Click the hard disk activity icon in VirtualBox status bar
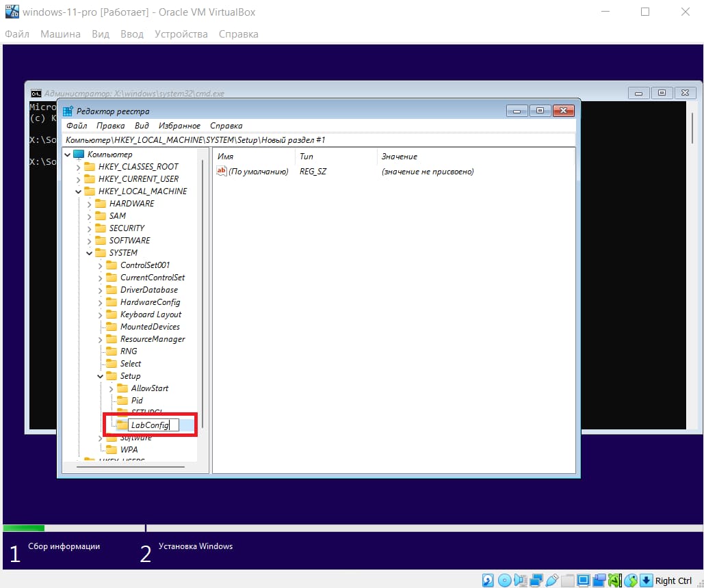The width and height of the screenshot is (704, 588). [488, 580]
